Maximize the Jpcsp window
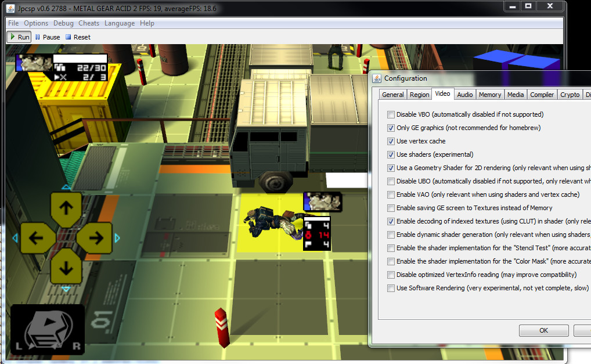The width and height of the screenshot is (591, 364). pyautogui.click(x=528, y=6)
